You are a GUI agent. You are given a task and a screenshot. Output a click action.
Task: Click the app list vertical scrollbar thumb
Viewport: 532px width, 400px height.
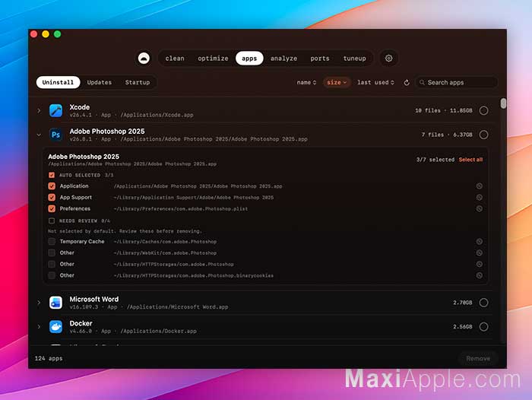tap(503, 103)
